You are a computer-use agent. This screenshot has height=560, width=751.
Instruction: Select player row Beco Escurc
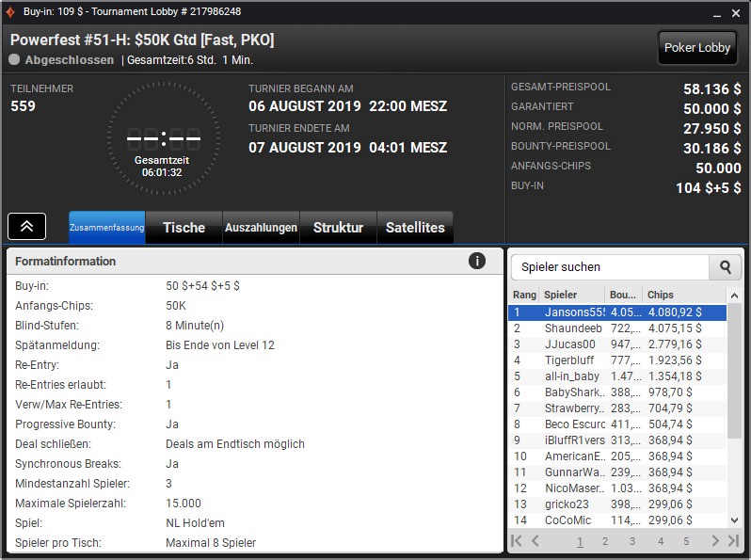point(617,424)
